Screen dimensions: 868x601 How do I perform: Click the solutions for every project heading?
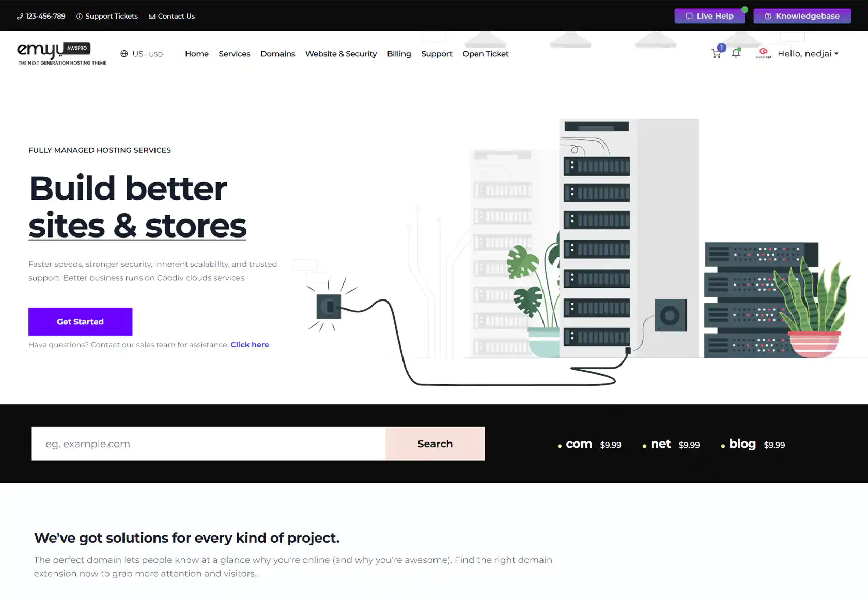pyautogui.click(x=187, y=538)
